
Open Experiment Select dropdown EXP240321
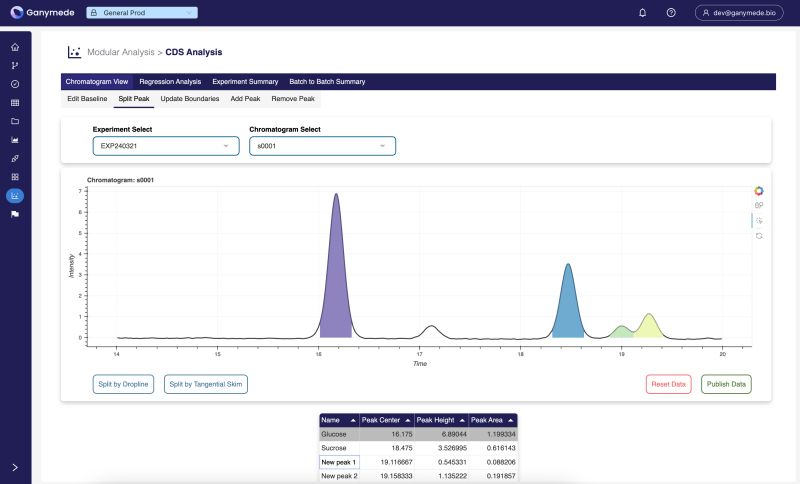click(x=166, y=146)
